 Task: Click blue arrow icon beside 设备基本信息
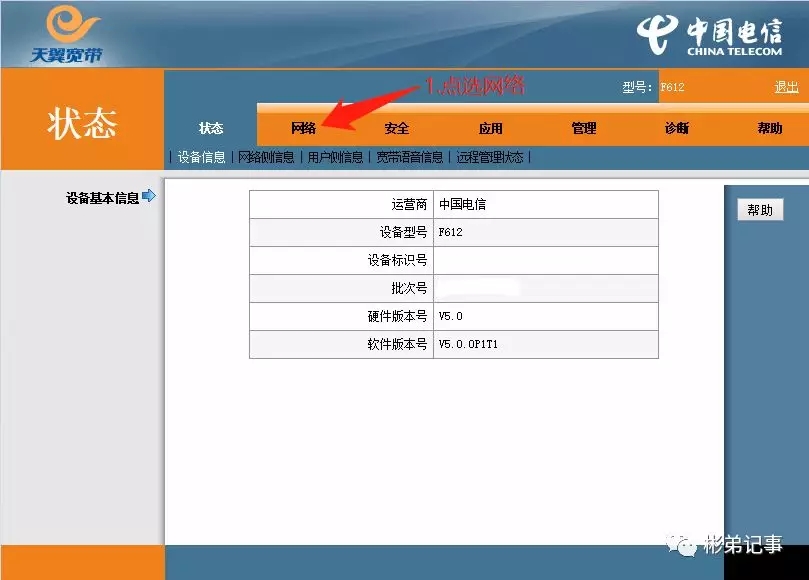click(149, 196)
